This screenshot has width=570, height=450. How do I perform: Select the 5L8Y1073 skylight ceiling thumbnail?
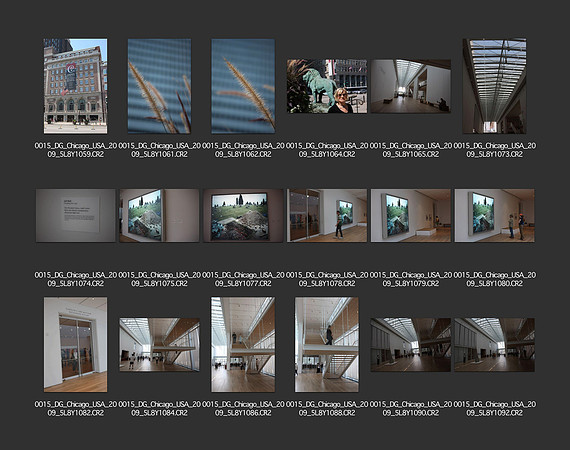(494, 86)
